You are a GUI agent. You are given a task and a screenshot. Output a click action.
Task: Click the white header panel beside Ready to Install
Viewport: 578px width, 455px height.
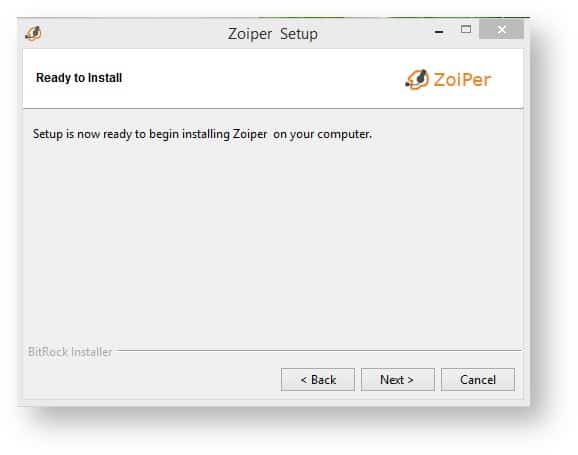[258, 78]
